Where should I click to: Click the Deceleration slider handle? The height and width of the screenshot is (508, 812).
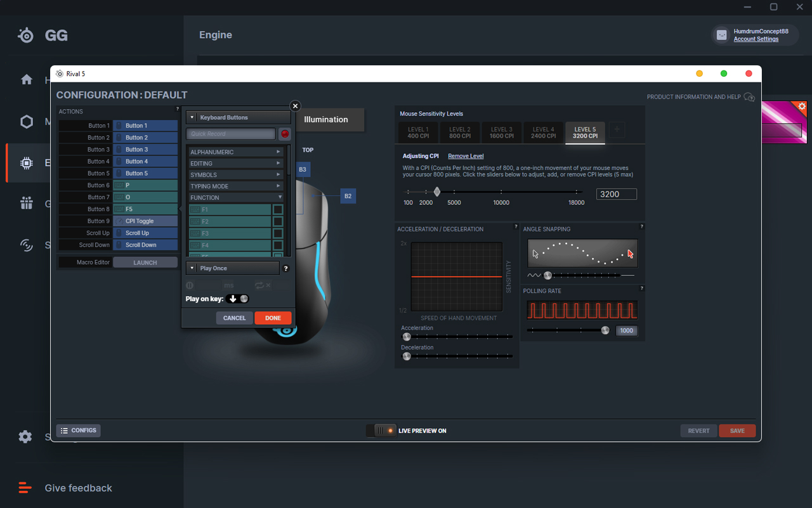click(407, 356)
